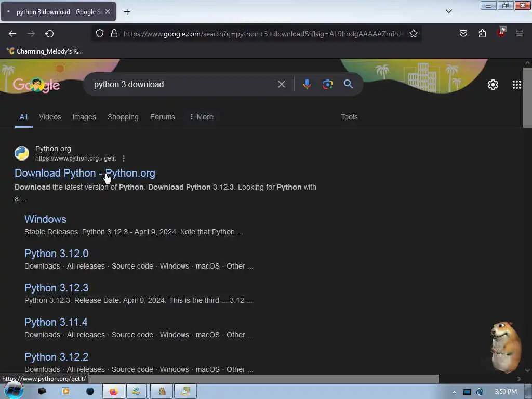Click the uBlock Origin extension icon

click(x=501, y=33)
